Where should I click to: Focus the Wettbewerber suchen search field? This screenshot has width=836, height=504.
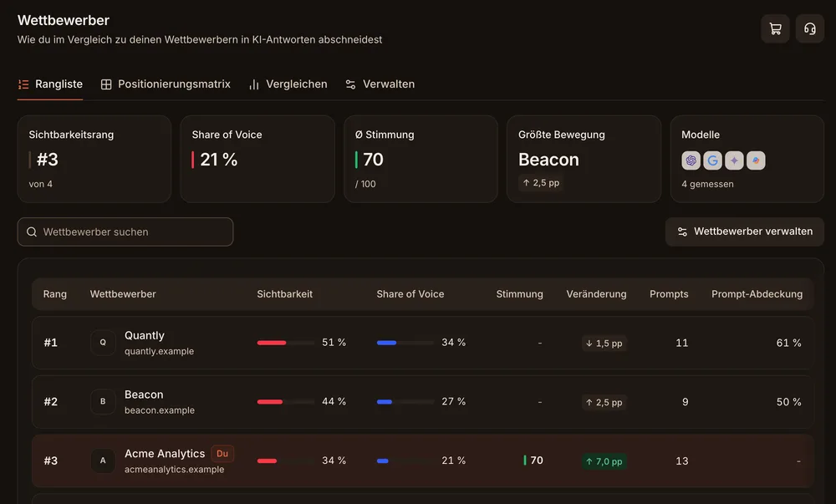(125, 232)
